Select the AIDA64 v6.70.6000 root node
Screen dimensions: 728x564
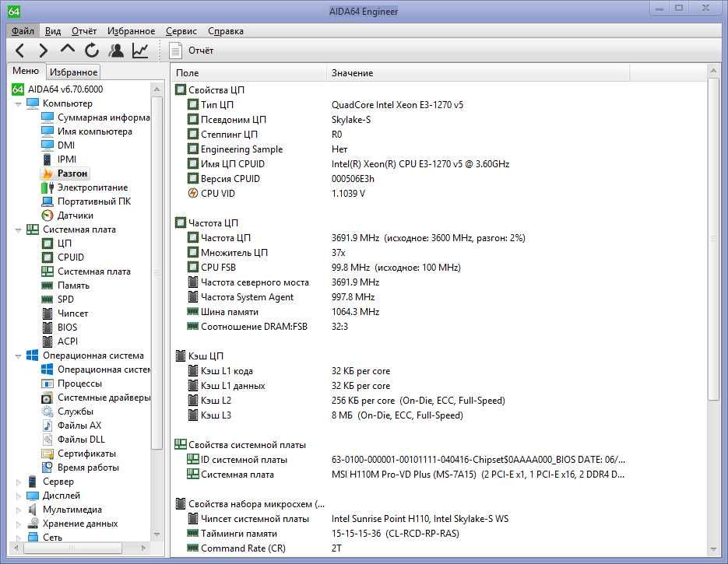[65, 89]
